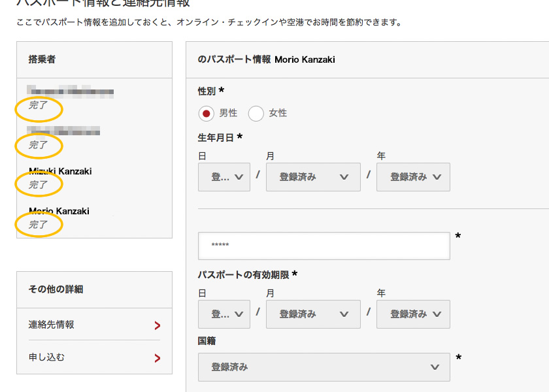The image size is (549, 392).
Task: Click the red arrow next to 連絡先情報
Action: tap(158, 325)
